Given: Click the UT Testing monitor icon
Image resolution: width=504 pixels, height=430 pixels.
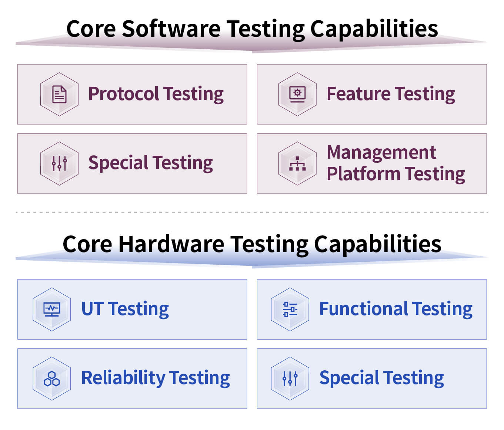Looking at the screenshot, I should point(52,309).
